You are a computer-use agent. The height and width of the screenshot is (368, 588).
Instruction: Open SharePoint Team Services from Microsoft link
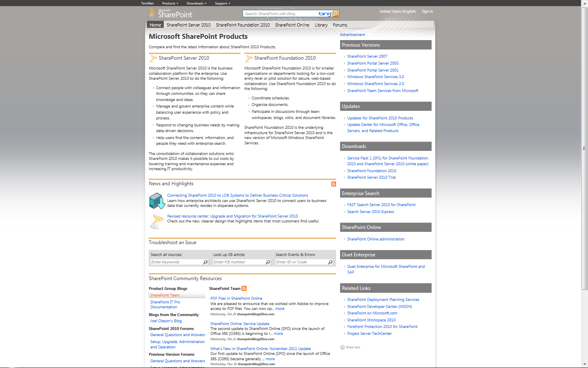(x=383, y=91)
